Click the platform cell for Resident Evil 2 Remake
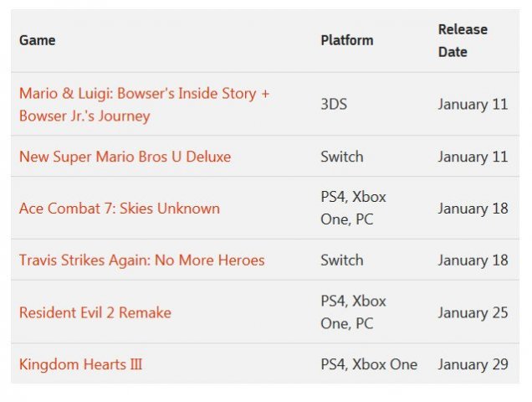532x402 pixels. 353,312
